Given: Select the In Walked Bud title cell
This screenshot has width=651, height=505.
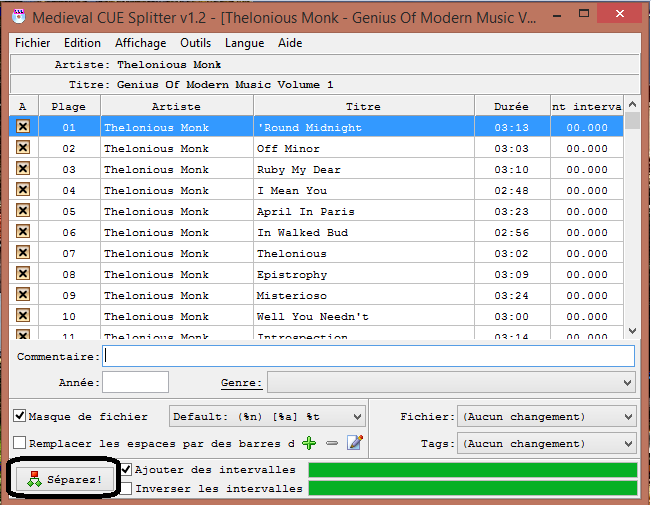Looking at the screenshot, I should (364, 232).
